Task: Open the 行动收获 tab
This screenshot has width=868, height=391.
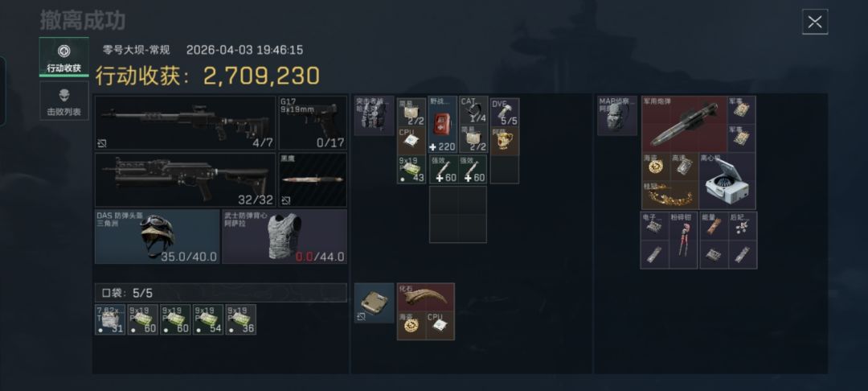Action: point(63,57)
